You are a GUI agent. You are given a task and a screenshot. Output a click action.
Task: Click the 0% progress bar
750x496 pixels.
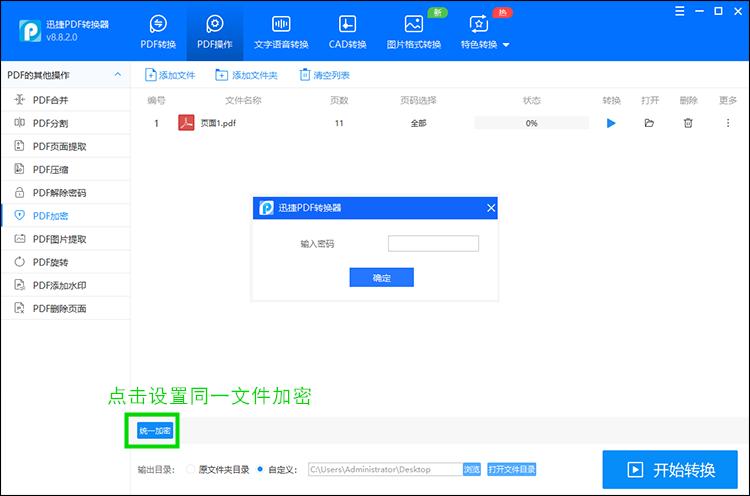tap(531, 123)
